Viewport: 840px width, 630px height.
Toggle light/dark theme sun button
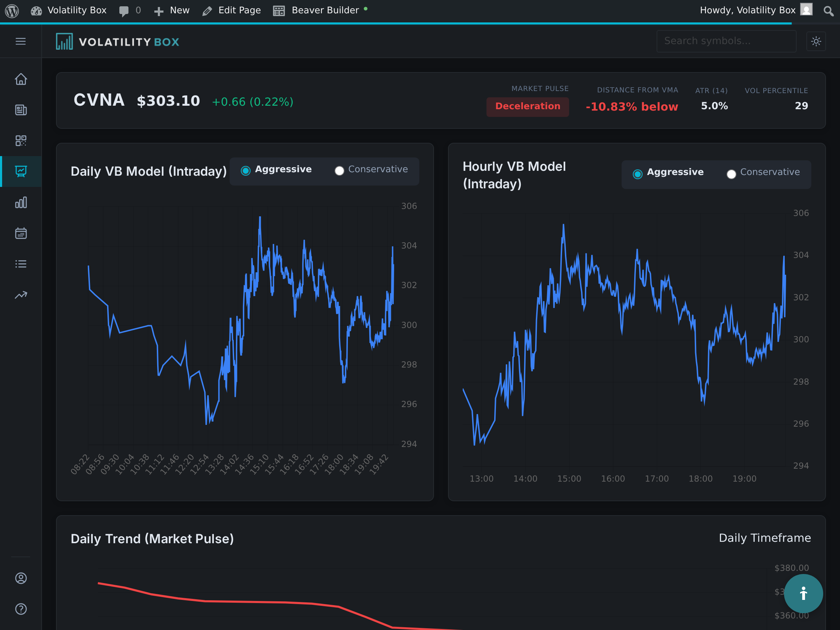(x=816, y=41)
